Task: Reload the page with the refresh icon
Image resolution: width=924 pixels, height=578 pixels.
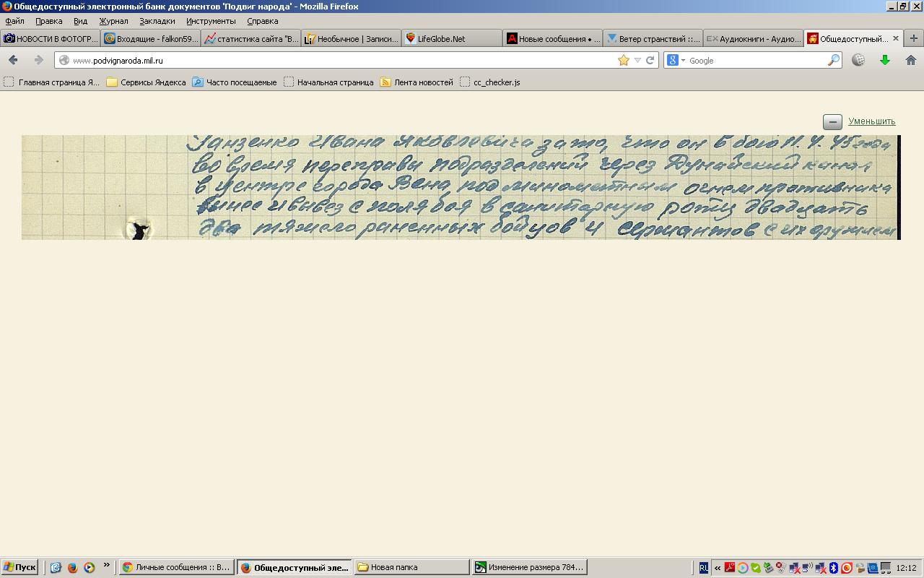Action: [x=650, y=61]
